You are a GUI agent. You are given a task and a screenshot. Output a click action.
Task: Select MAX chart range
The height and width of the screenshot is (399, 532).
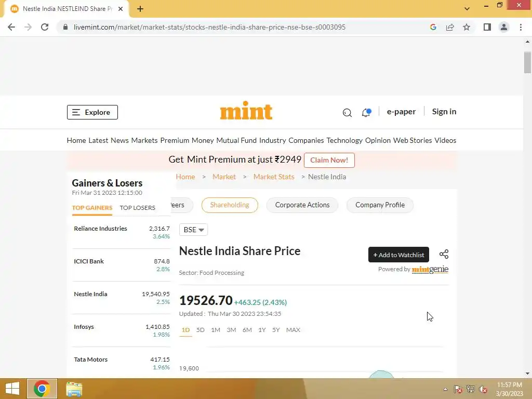pos(293,330)
